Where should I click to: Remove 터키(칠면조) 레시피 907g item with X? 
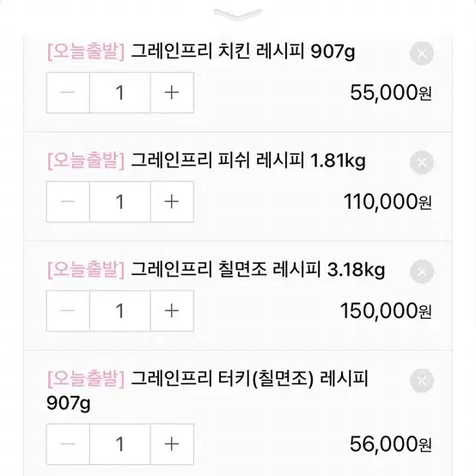pyautogui.click(x=422, y=381)
